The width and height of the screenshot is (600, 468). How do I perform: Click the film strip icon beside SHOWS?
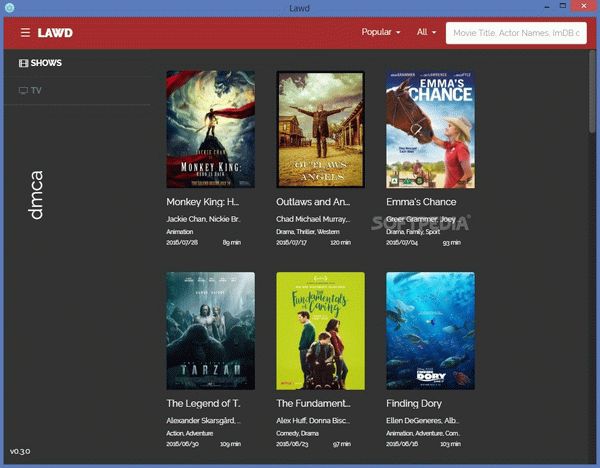[x=23, y=63]
